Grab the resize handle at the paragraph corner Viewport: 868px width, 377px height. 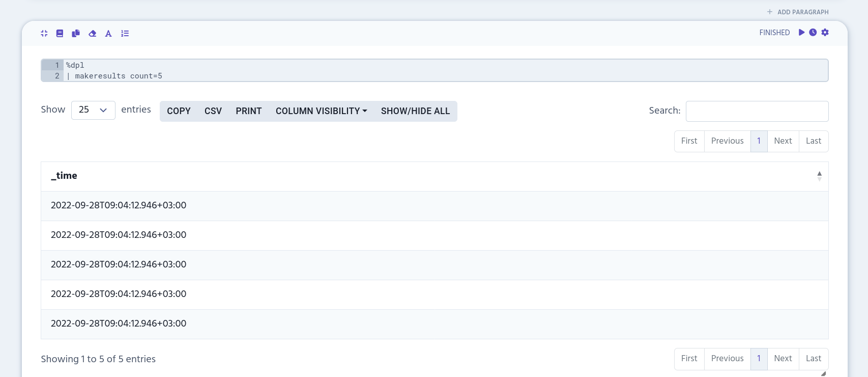tap(823, 373)
